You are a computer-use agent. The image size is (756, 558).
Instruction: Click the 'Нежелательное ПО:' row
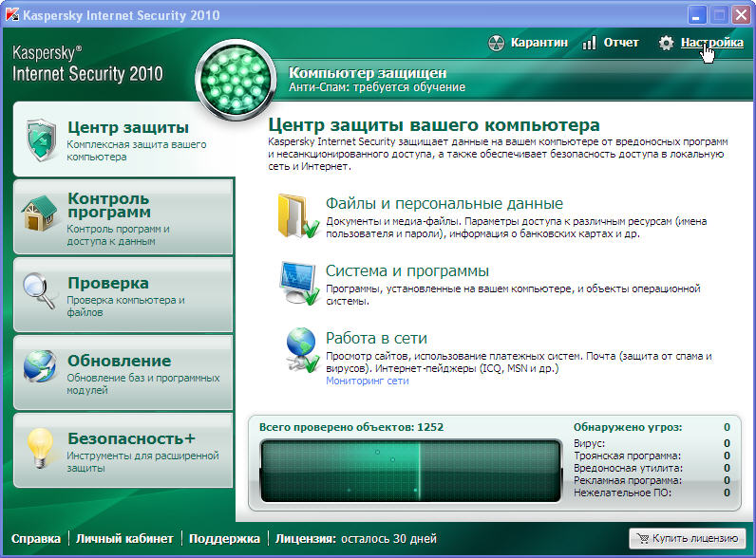(652, 493)
